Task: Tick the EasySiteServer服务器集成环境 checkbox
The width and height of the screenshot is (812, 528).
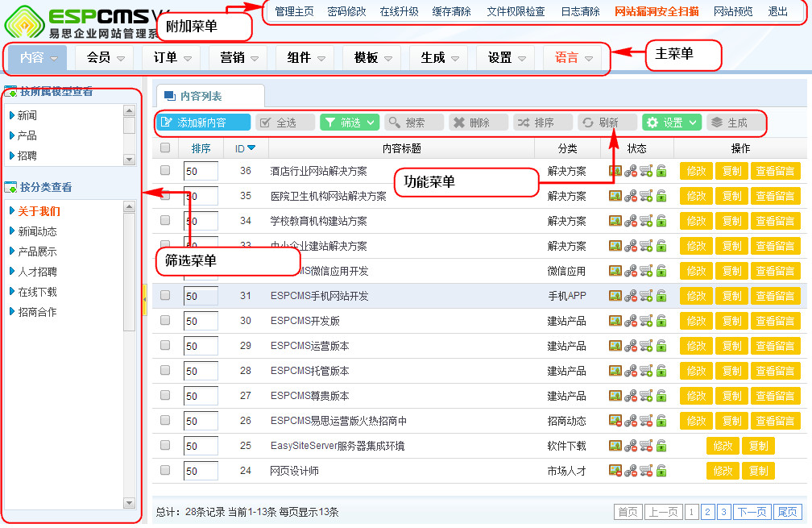Action: point(165,445)
